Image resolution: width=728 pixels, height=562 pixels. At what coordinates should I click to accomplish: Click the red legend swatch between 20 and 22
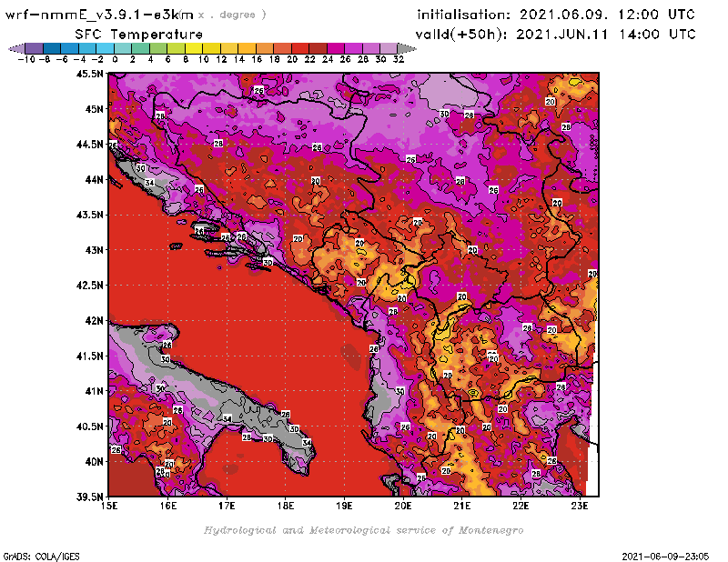click(300, 48)
